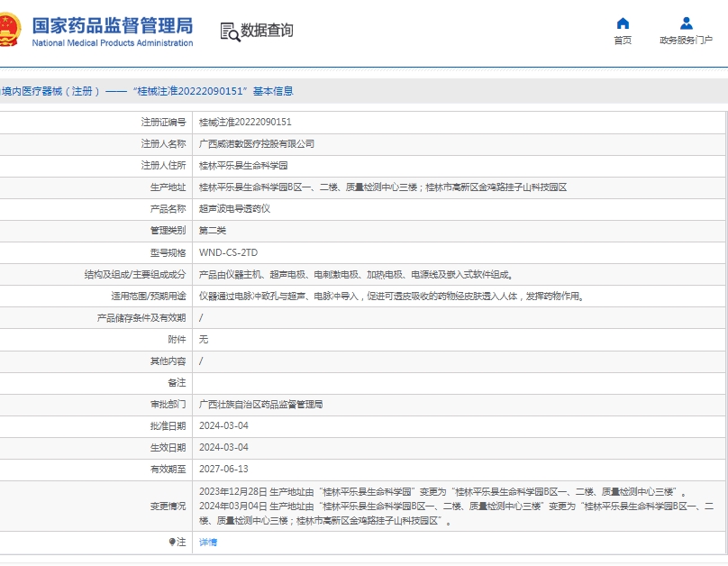Viewport: 728px width, 566px height.
Task: Click the 批准日期 label
Action: 168,425
